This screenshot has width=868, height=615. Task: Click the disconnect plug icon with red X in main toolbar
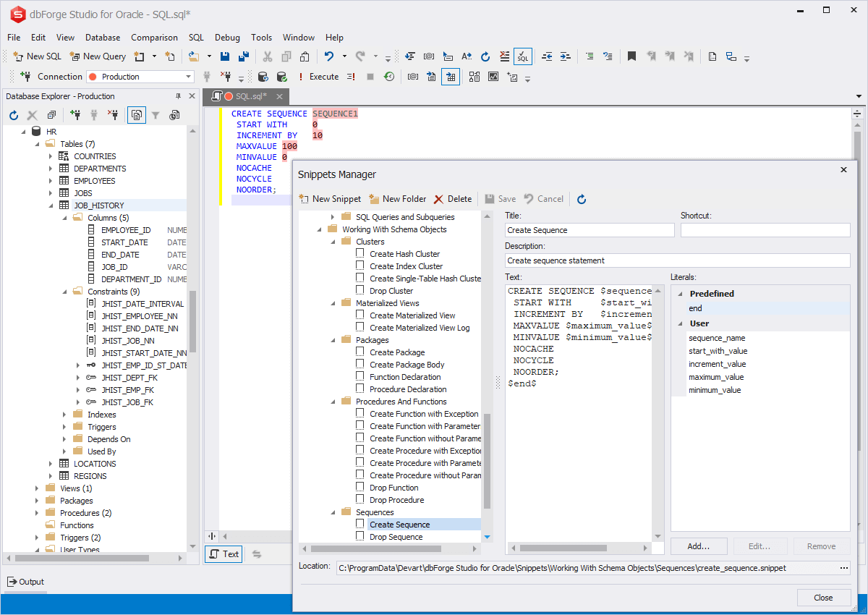(x=225, y=77)
